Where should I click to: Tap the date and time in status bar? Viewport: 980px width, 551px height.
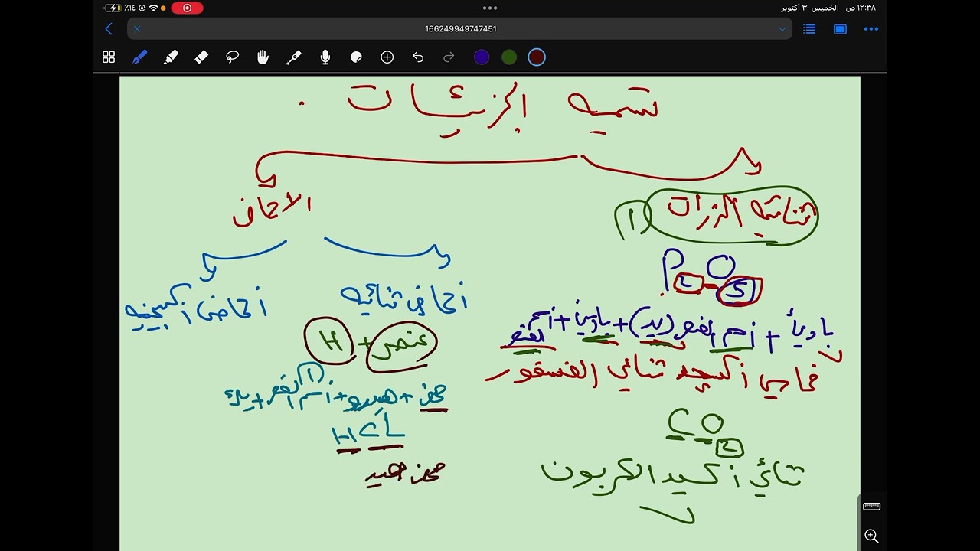(x=828, y=8)
